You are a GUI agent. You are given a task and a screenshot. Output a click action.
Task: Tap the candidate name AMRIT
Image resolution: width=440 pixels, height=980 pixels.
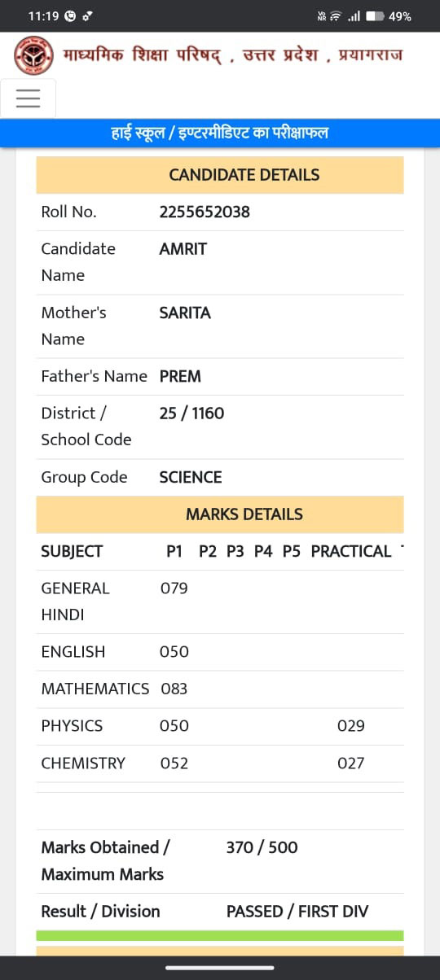tap(183, 249)
